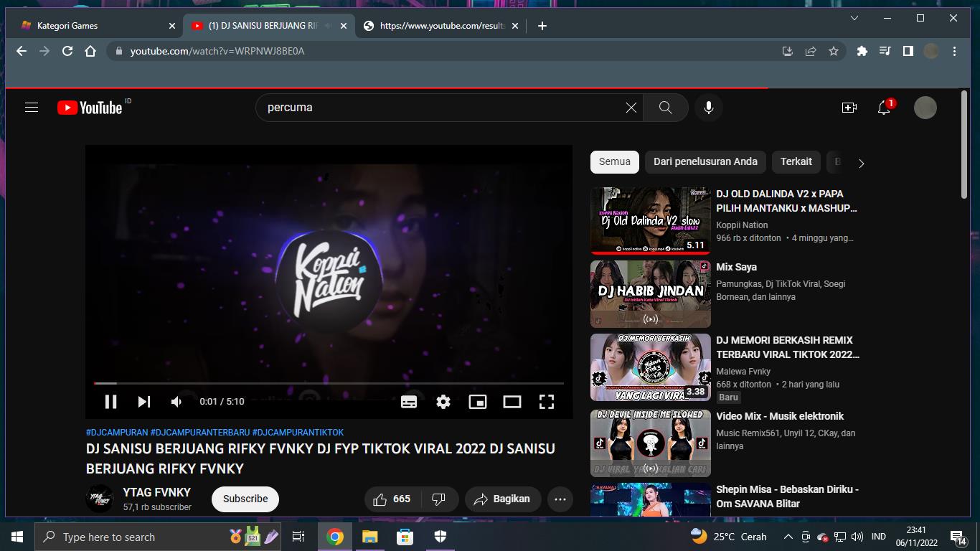The image size is (980, 551).
Task: Expand more actions three-dot menu
Action: [560, 499]
